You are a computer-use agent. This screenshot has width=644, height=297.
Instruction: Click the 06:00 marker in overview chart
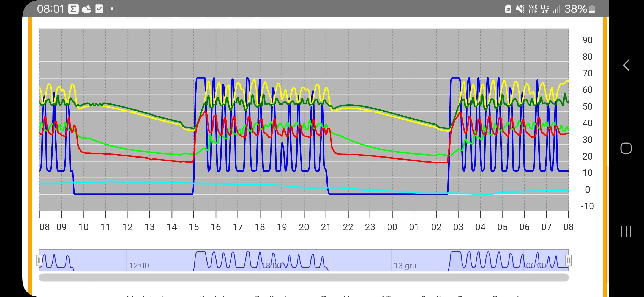536,265
